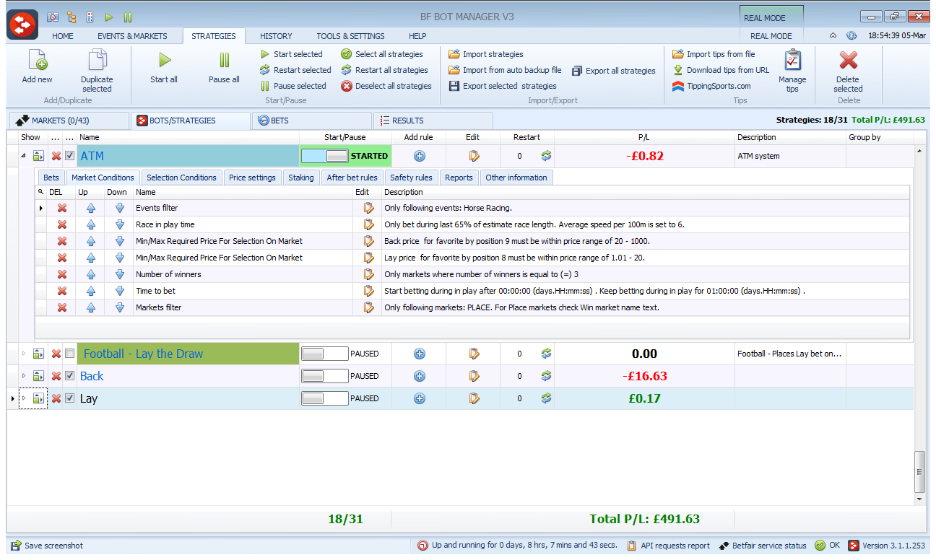
Task: Click Import strategies button
Action: pos(486,54)
